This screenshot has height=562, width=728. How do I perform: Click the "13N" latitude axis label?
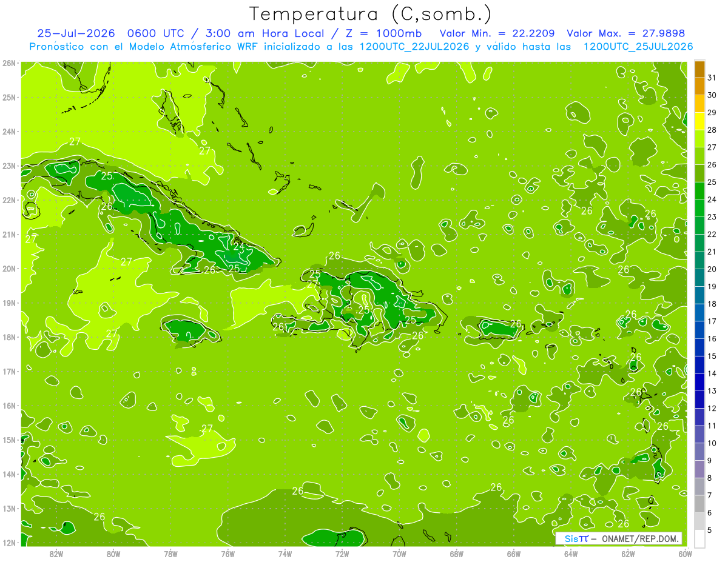[8, 508]
